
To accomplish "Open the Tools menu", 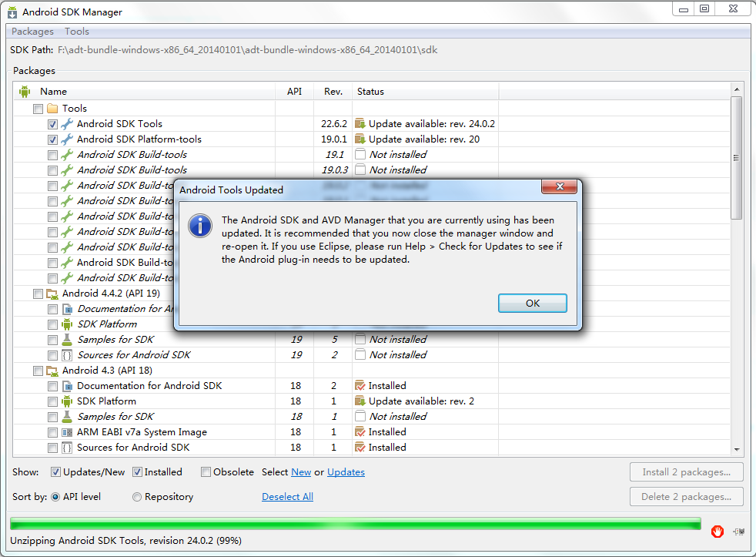I will pyautogui.click(x=77, y=32).
